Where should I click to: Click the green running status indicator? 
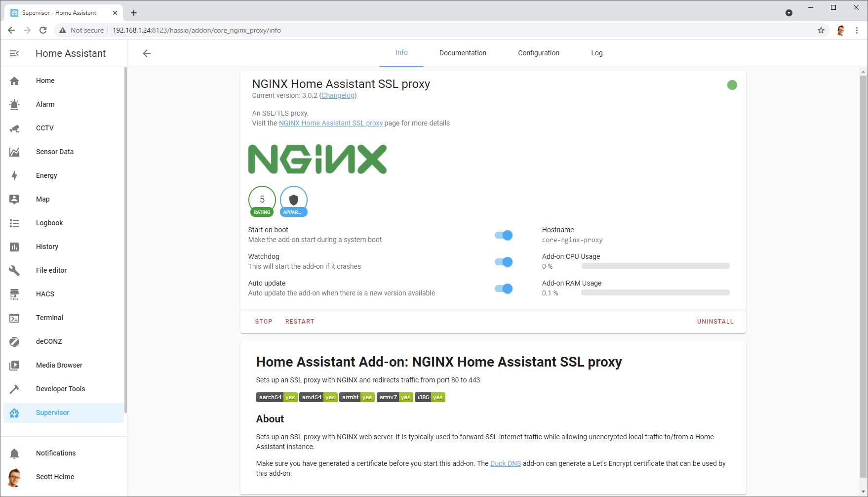pos(732,85)
